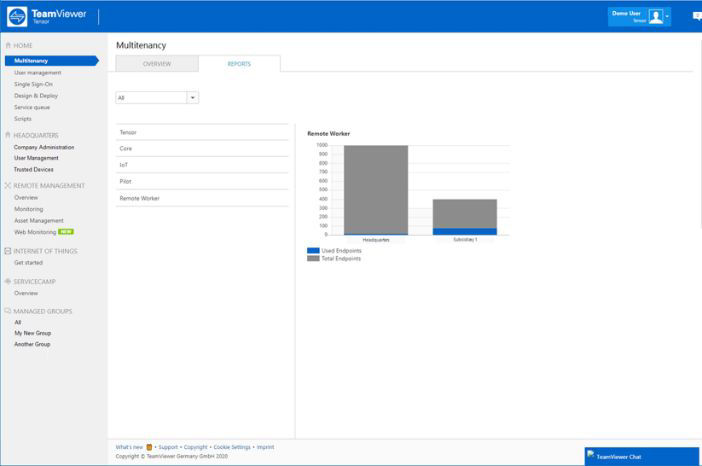The height and width of the screenshot is (466, 702).
Task: Open Design & Deploy in sidebar
Action: coord(36,96)
